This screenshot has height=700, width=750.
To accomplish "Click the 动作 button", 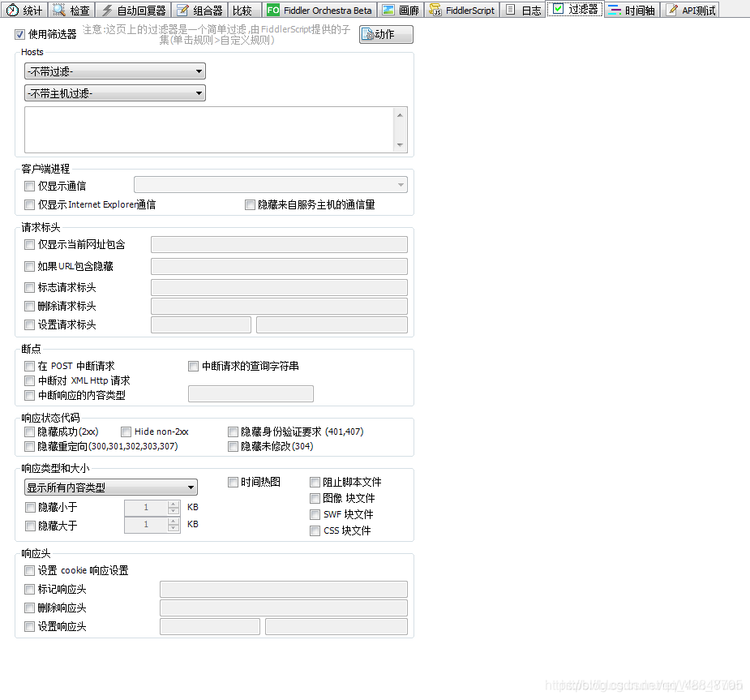I will pyautogui.click(x=385, y=34).
